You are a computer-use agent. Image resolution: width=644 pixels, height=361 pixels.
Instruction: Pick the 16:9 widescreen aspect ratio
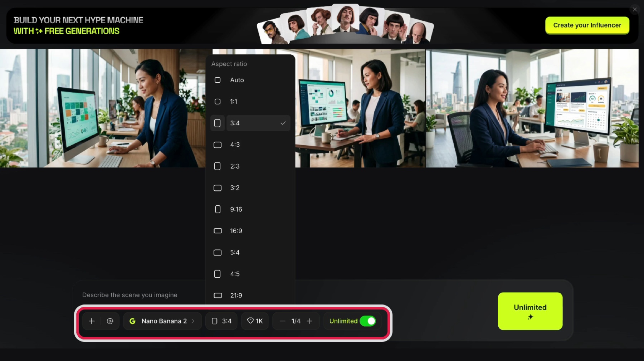[x=250, y=231]
